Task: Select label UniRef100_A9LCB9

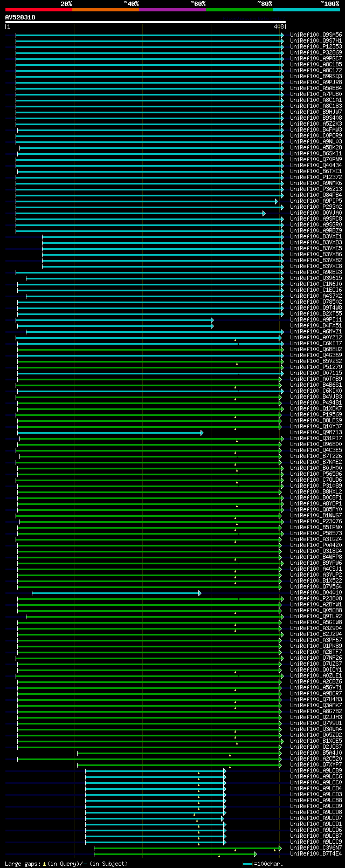Action: click(x=316, y=770)
